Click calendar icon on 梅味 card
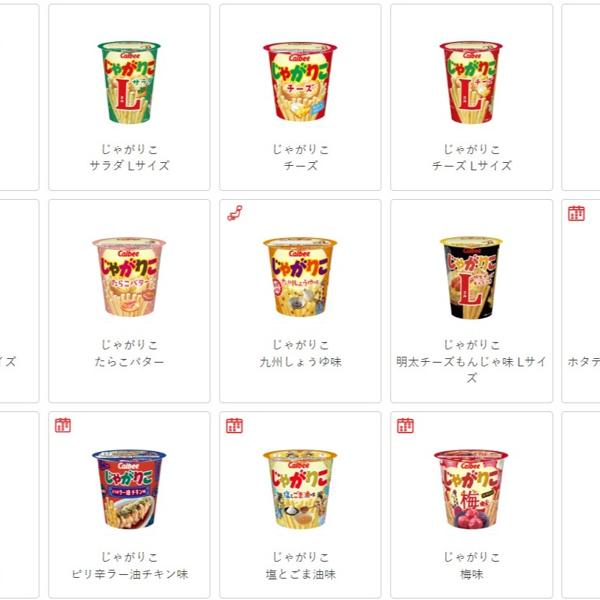The height and width of the screenshot is (600, 600). [405, 425]
